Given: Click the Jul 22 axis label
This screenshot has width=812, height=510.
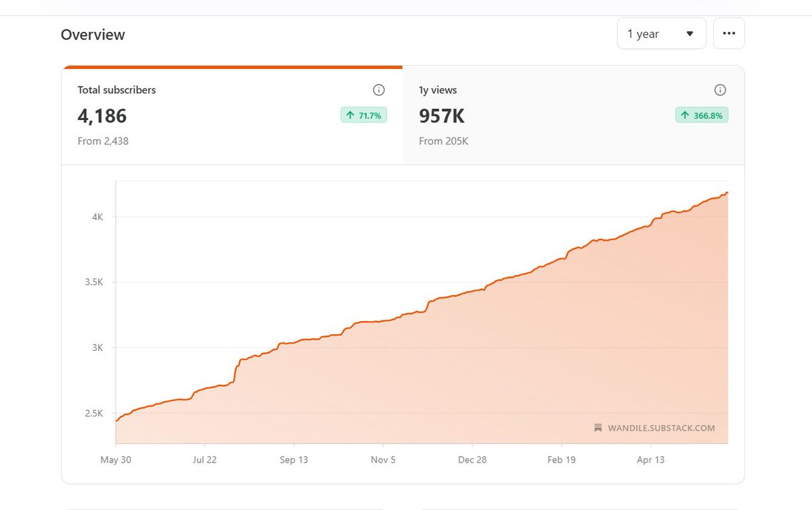Looking at the screenshot, I should coord(204,459).
